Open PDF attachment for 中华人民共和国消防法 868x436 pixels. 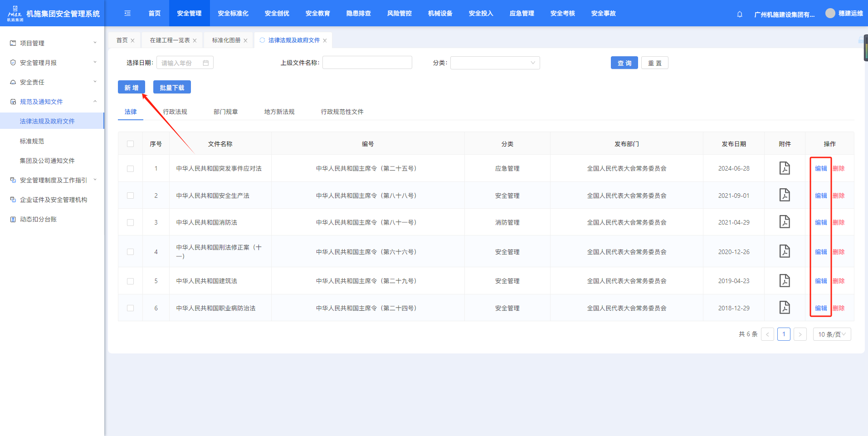pyautogui.click(x=785, y=222)
